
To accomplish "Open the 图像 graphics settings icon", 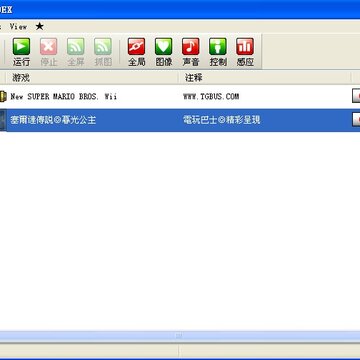I will coord(164,52).
